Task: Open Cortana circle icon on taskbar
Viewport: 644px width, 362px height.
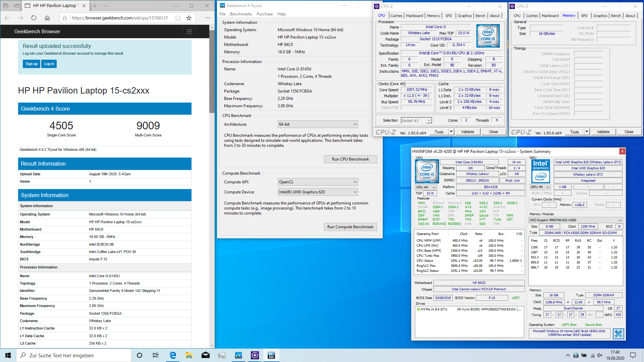Action: coord(140,355)
